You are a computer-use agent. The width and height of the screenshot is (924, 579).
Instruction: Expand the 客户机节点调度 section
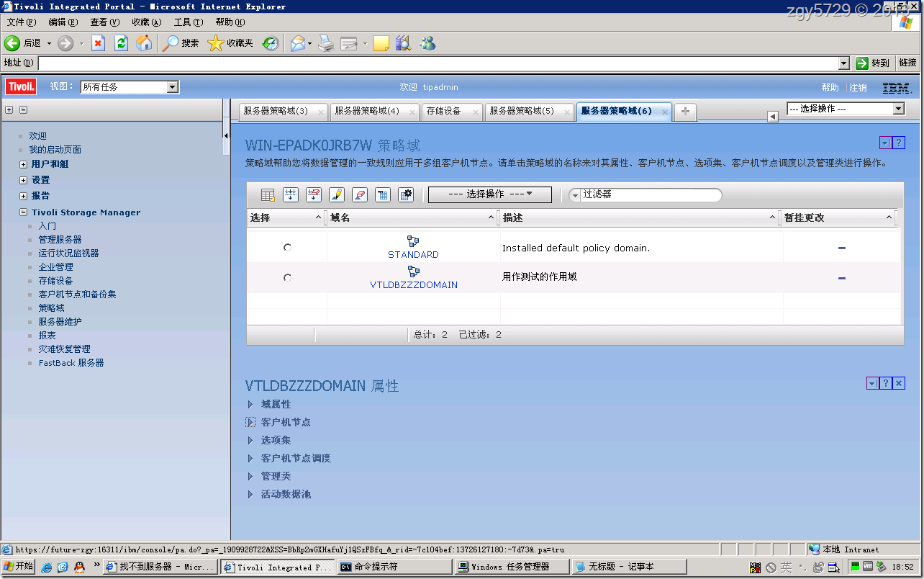[x=250, y=458]
